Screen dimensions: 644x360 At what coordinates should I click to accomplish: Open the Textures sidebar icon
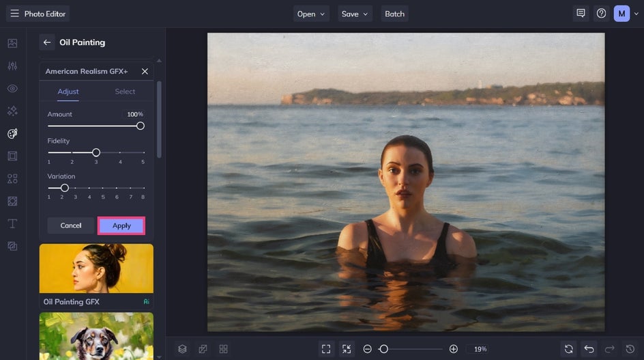click(12, 202)
